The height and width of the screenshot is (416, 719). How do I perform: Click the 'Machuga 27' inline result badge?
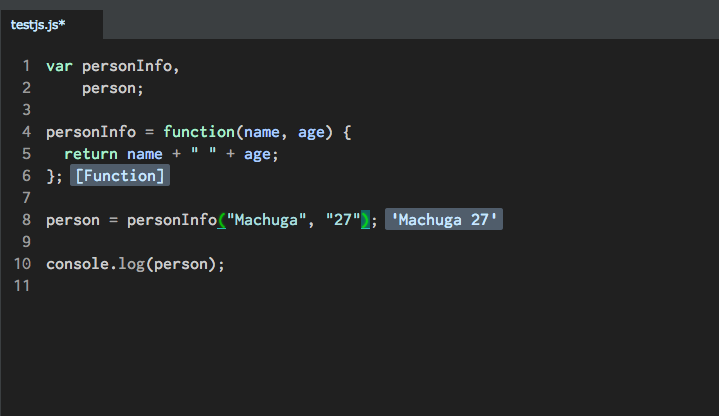point(443,220)
